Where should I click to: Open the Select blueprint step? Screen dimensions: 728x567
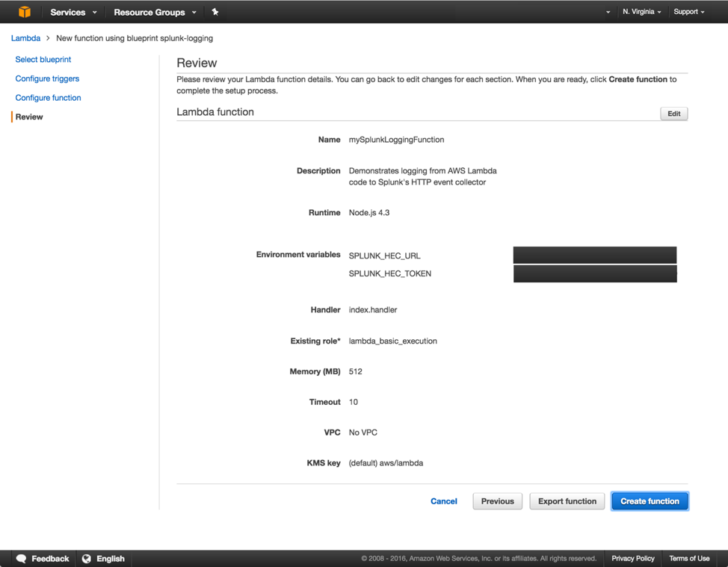click(43, 60)
